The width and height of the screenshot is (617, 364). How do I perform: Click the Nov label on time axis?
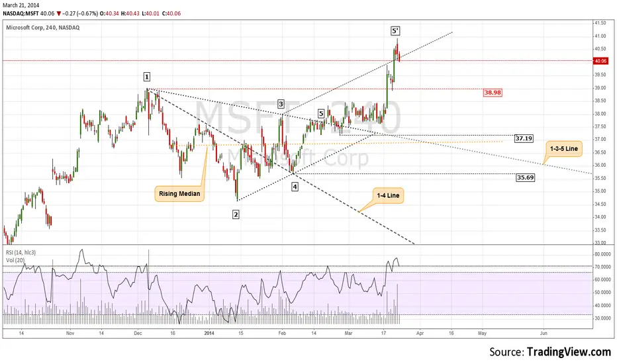coord(70,334)
